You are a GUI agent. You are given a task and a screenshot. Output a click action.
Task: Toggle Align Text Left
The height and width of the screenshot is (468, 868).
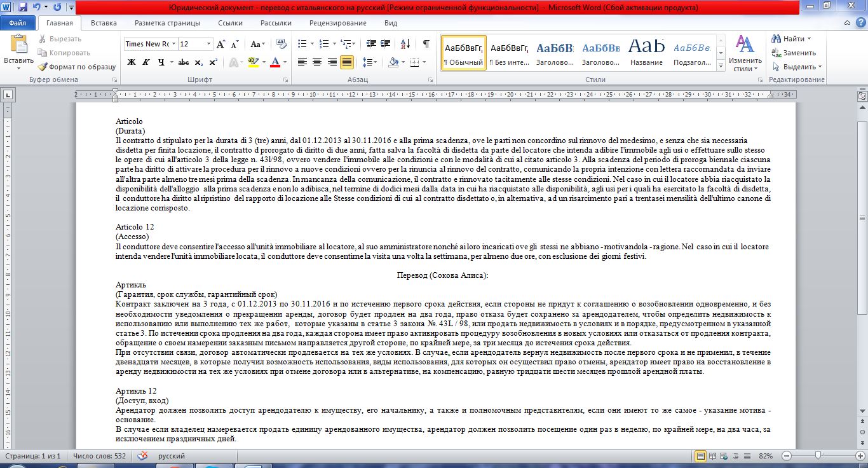coord(302,62)
